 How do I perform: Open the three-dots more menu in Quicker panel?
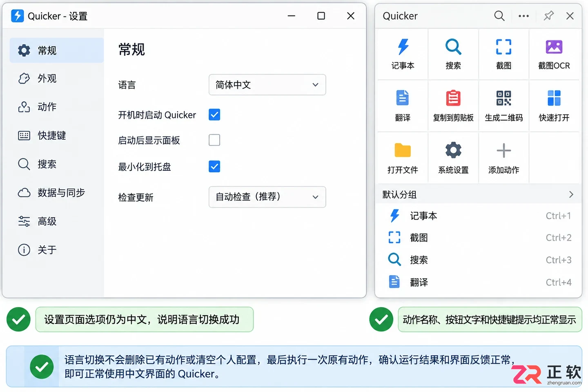(x=523, y=16)
